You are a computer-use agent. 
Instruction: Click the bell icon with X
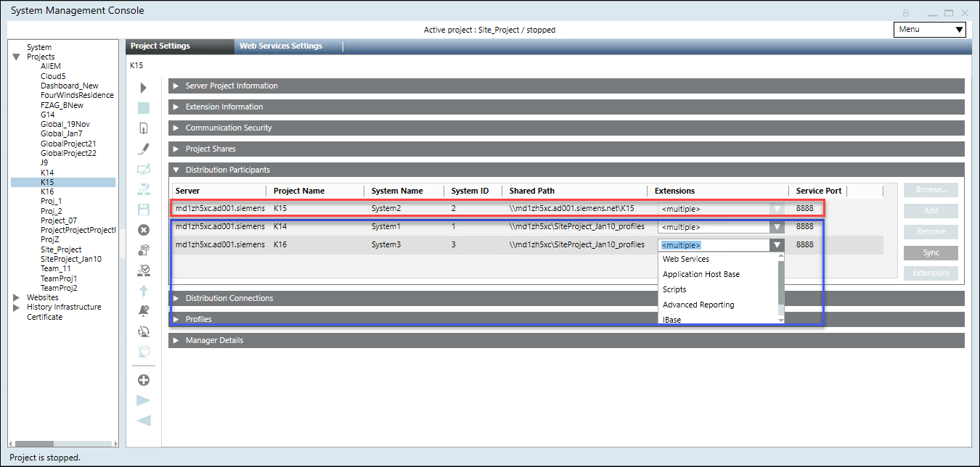click(x=144, y=311)
